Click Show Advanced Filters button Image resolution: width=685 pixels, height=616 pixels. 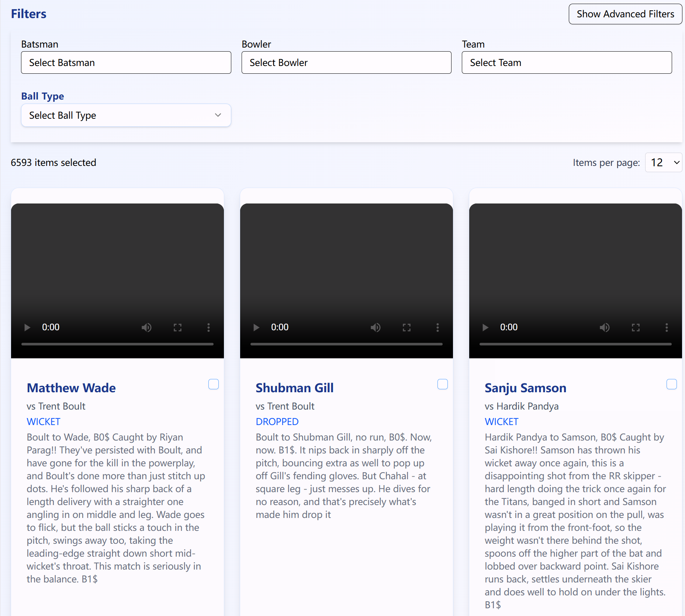click(625, 14)
